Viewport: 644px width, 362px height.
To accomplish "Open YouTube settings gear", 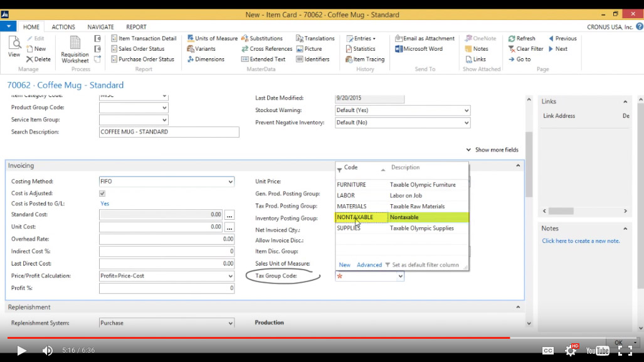I will [571, 350].
